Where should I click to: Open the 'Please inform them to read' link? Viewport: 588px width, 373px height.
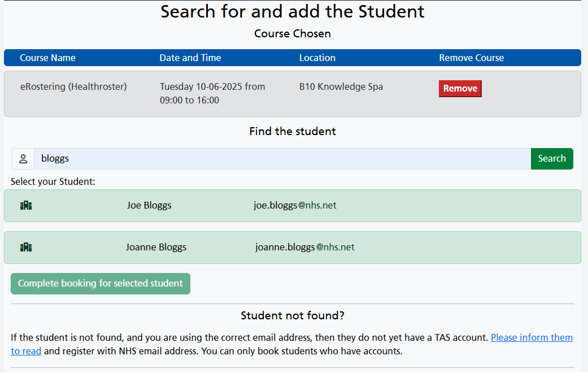coord(532,337)
